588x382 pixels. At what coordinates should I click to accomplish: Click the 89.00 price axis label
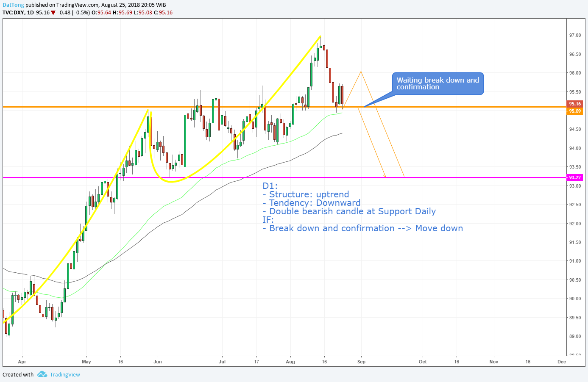click(575, 336)
